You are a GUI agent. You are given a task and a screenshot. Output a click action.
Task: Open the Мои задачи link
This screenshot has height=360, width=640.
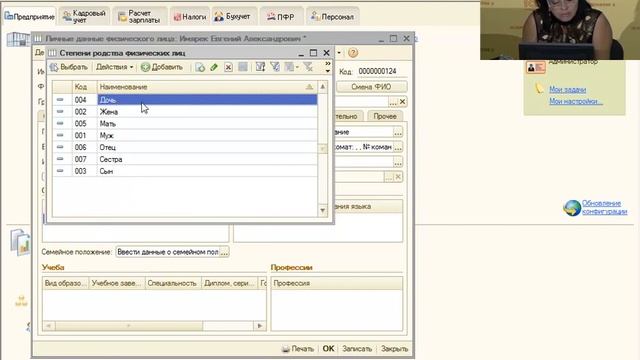pos(567,89)
